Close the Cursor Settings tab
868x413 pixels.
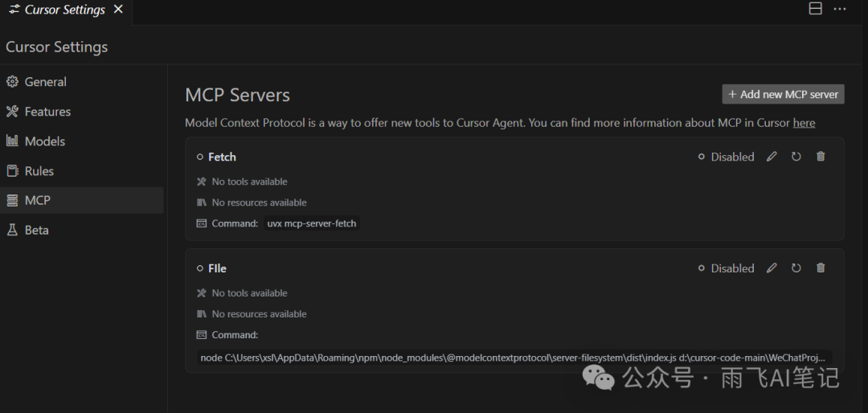(x=118, y=10)
